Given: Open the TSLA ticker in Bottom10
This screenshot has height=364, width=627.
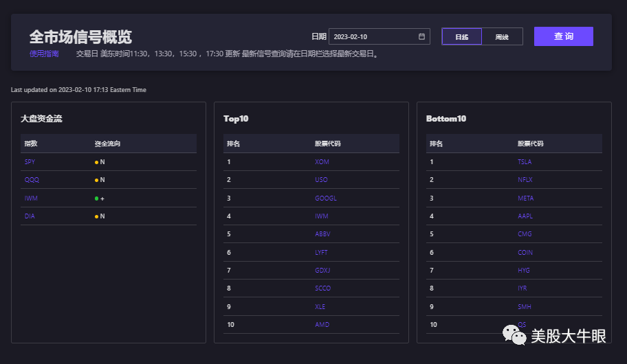Looking at the screenshot, I should (525, 162).
